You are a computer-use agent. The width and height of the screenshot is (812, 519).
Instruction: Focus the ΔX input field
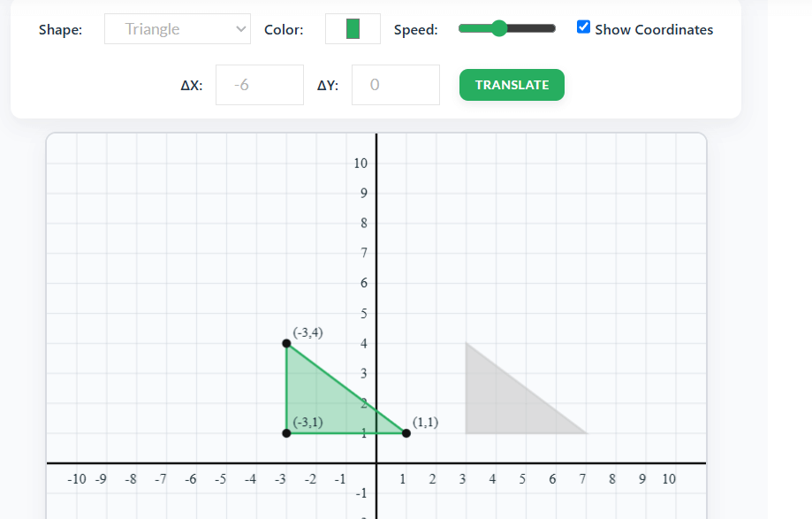[259, 85]
